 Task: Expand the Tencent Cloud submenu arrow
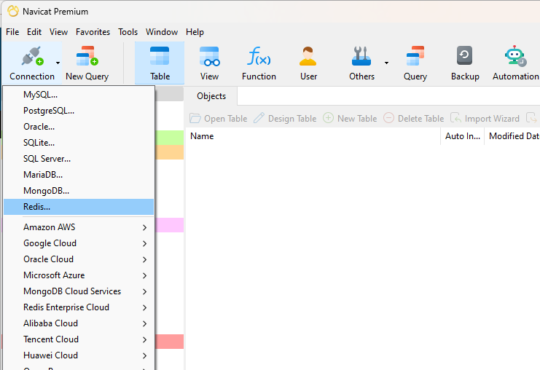(145, 340)
